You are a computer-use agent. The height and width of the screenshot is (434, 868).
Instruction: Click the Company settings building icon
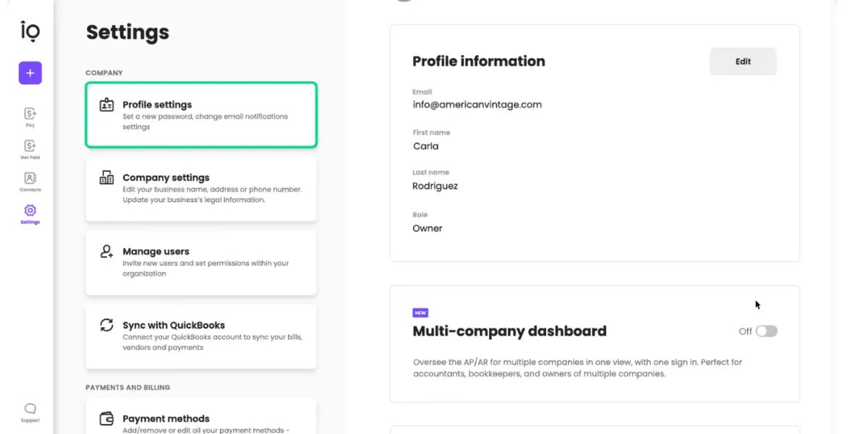coord(106,178)
